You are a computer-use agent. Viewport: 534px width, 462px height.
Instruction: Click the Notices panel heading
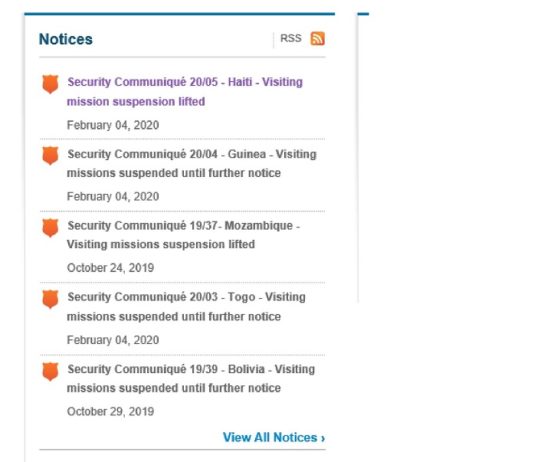point(66,39)
